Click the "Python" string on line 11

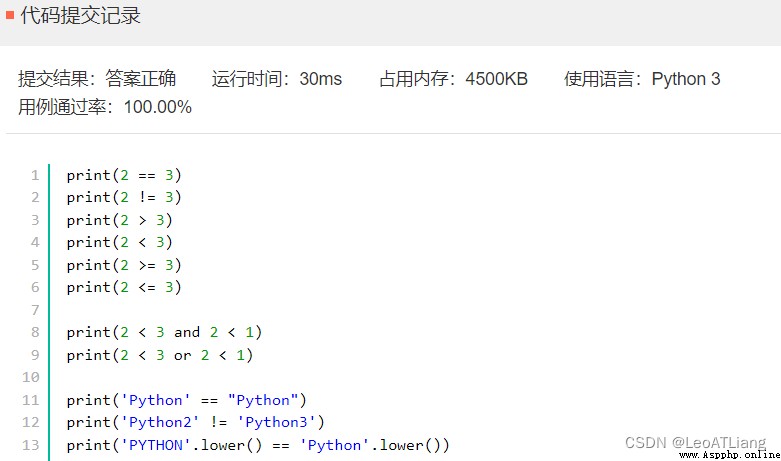click(x=263, y=400)
